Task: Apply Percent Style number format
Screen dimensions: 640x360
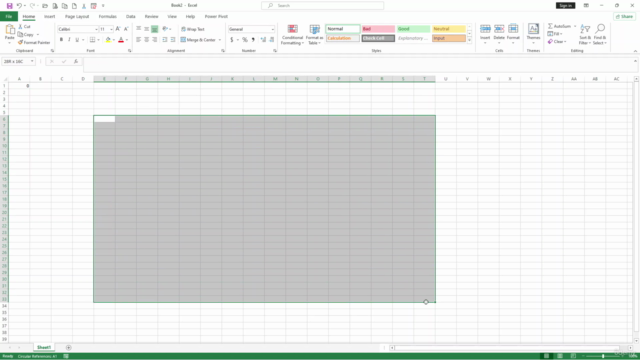Action: (x=245, y=40)
